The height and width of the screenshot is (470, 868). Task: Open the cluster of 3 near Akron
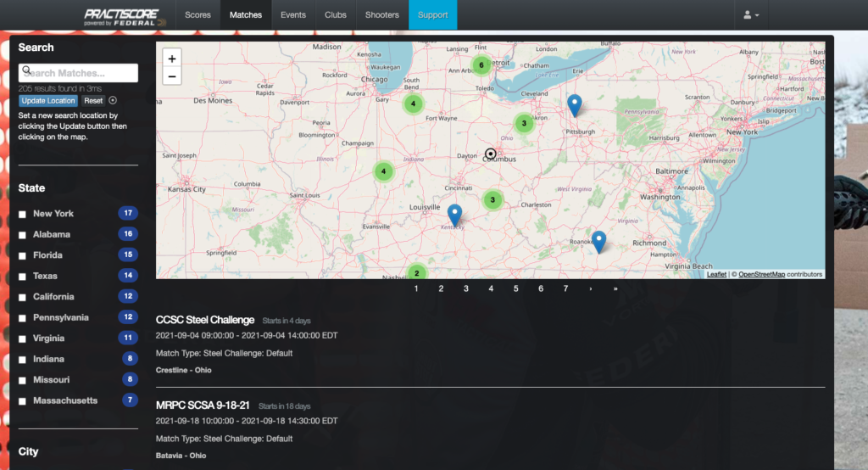(x=524, y=124)
